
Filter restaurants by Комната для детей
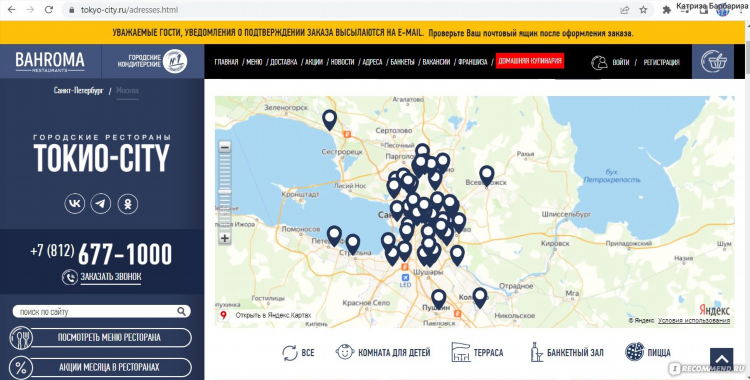click(383, 353)
